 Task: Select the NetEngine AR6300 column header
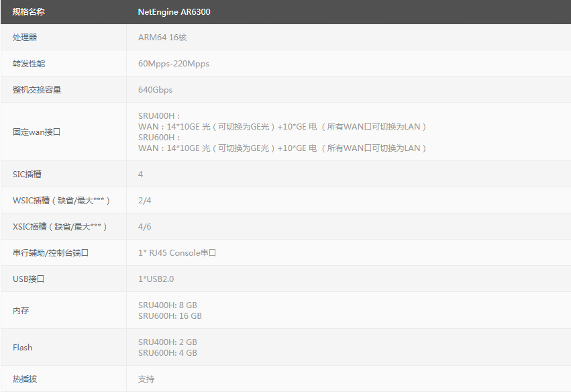click(x=174, y=11)
